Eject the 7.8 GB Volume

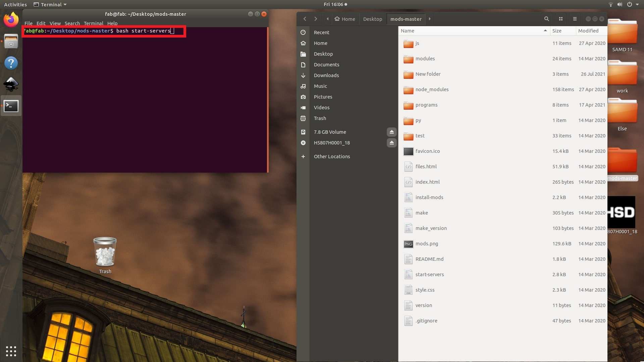click(391, 132)
